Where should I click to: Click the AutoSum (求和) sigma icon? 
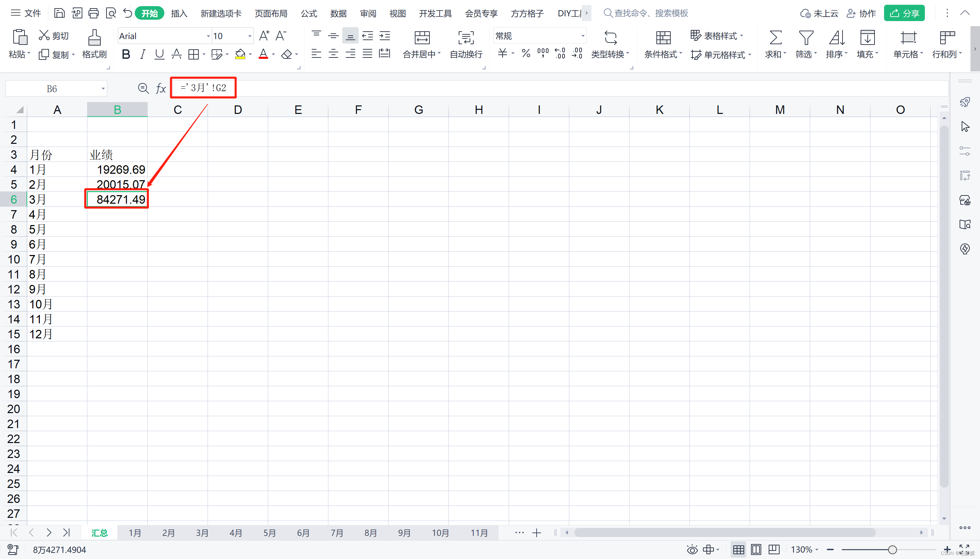(775, 38)
